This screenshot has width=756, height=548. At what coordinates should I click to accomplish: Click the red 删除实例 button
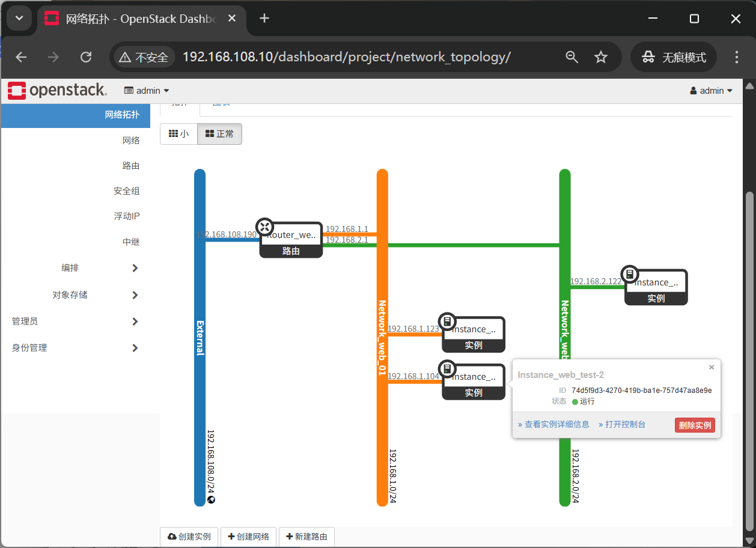coord(695,425)
